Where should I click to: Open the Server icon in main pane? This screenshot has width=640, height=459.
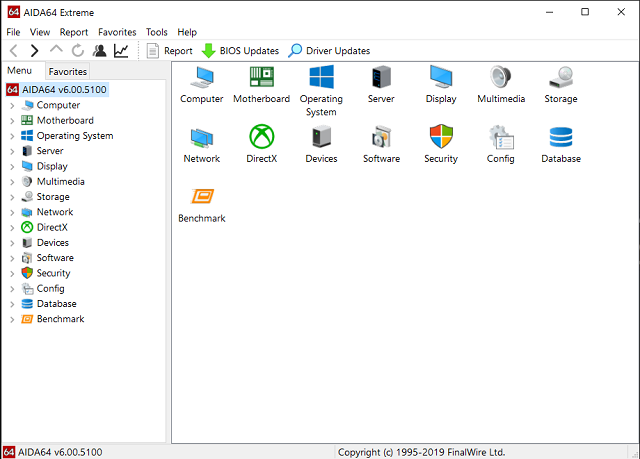381,77
